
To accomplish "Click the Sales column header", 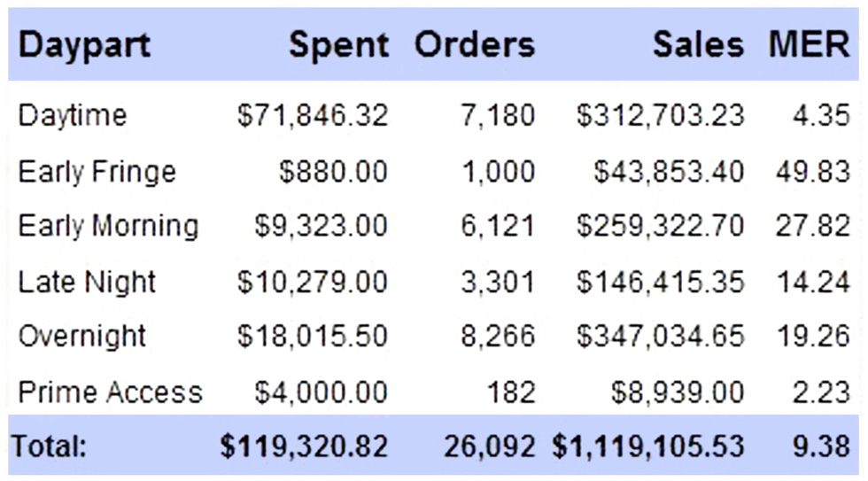I will pos(699,44).
